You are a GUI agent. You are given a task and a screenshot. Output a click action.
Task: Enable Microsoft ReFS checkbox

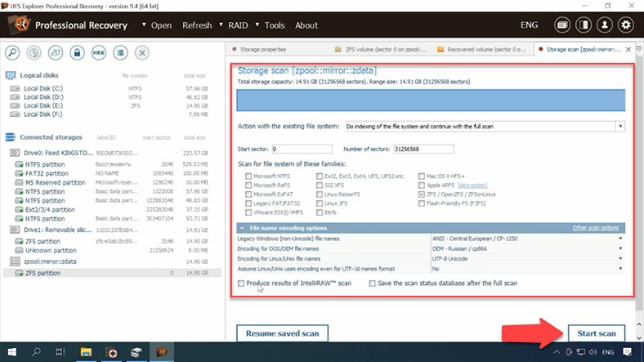248,185
